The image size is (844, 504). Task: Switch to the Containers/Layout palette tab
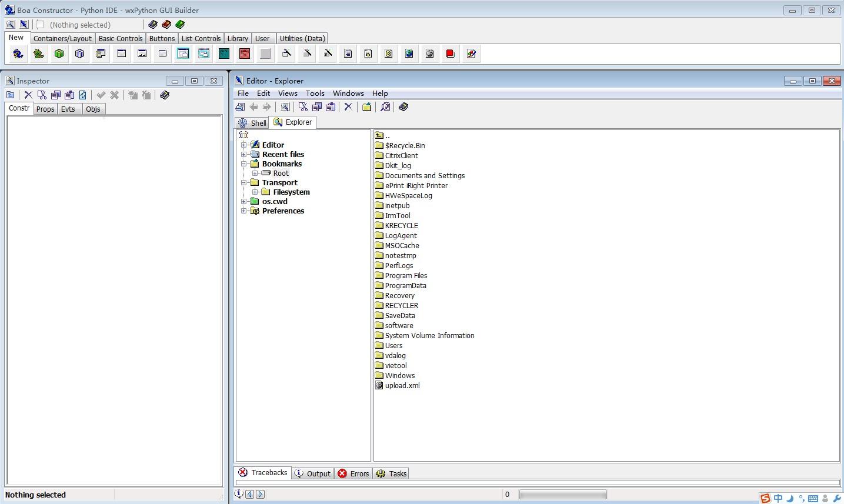click(x=62, y=39)
